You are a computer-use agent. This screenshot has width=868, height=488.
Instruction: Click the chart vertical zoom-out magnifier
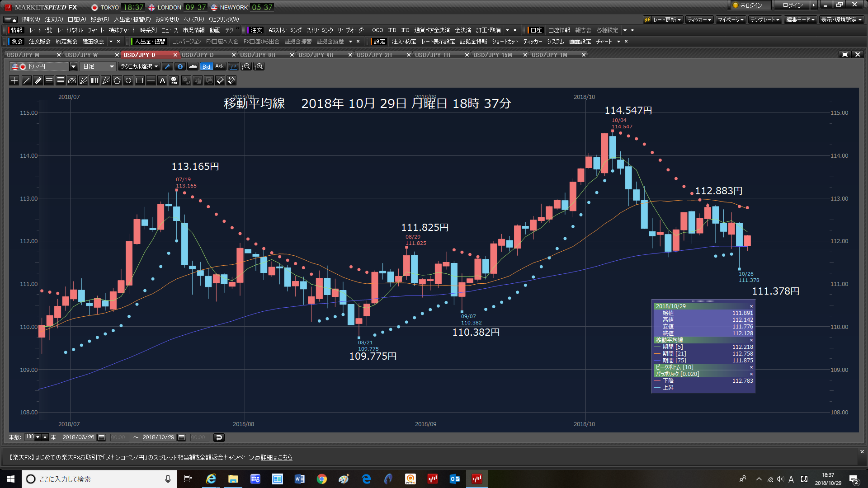246,66
